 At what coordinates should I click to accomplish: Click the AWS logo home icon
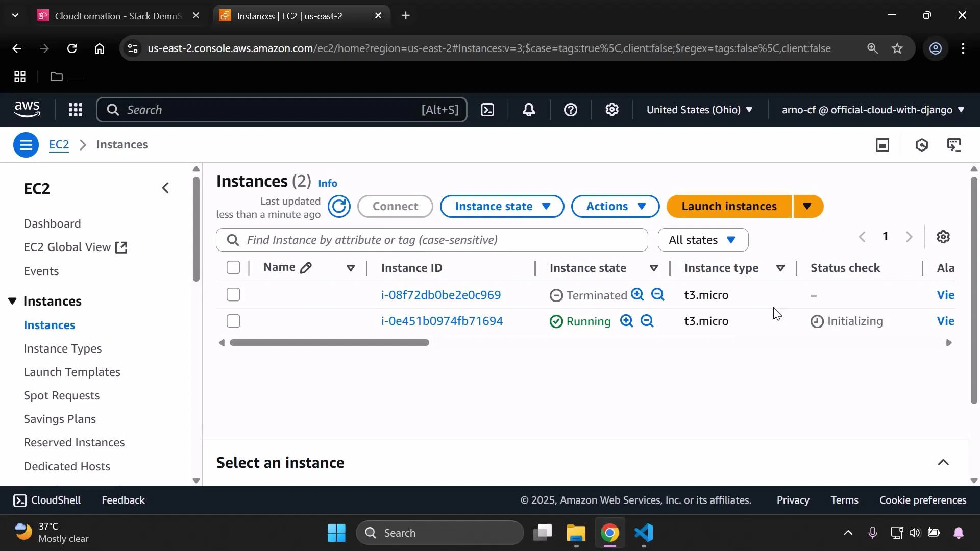point(27,110)
